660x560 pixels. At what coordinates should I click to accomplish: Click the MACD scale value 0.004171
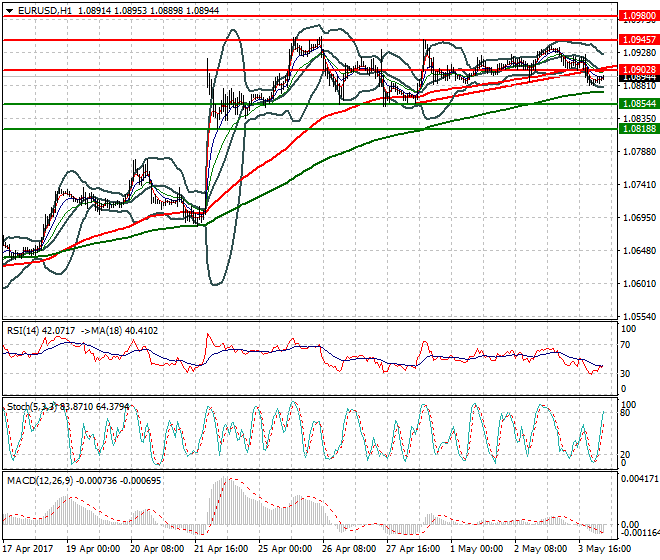point(640,479)
